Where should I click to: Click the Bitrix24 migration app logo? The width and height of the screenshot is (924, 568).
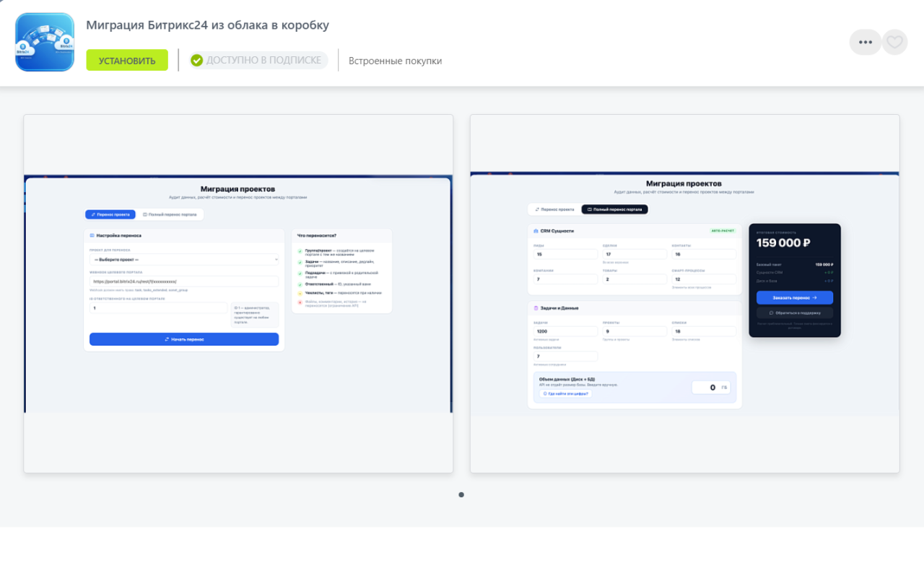click(x=45, y=42)
